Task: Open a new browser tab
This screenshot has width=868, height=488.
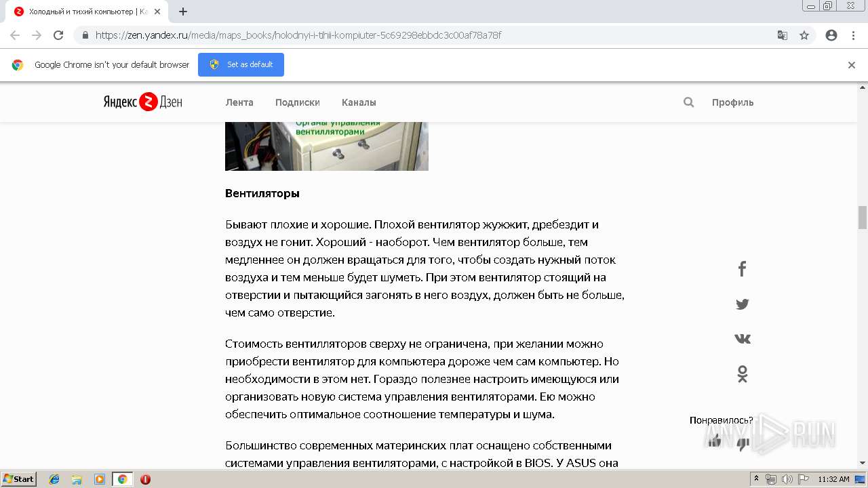Action: click(183, 12)
